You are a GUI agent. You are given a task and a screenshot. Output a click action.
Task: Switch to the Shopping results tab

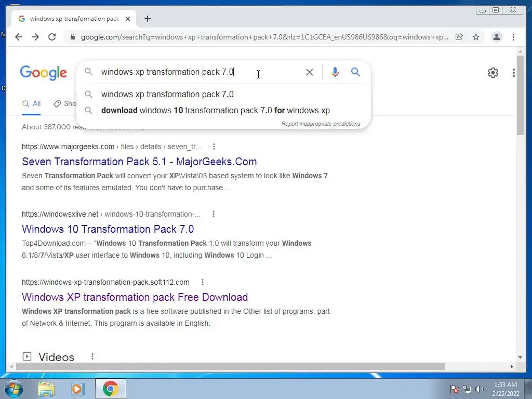(65, 104)
